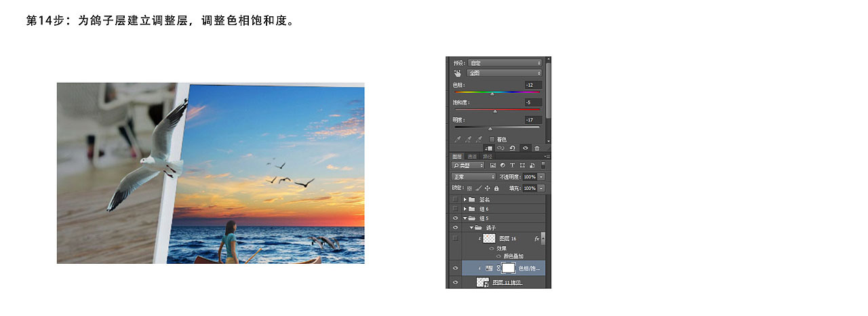Filter layers by adjustment layers
Image resolution: width=868 pixels, height=316 pixels.
coord(502,165)
